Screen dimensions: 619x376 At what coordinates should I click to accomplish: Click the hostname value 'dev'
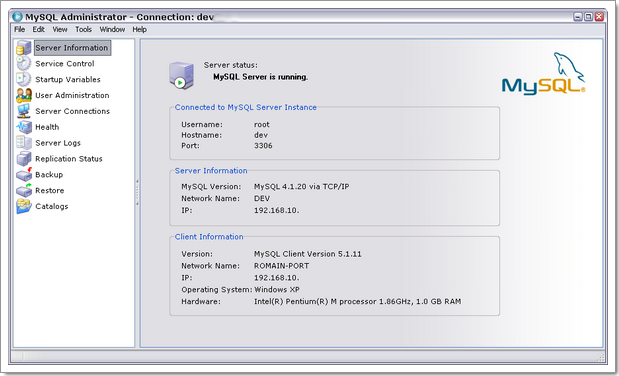(261, 135)
